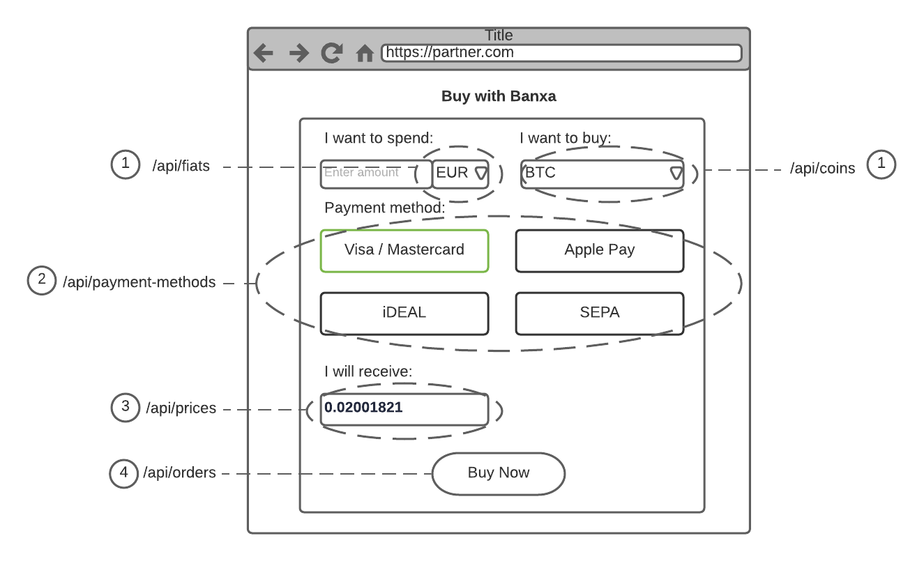Click the Buy with Banxa heading
The width and height of the screenshot is (924, 561).
499,96
